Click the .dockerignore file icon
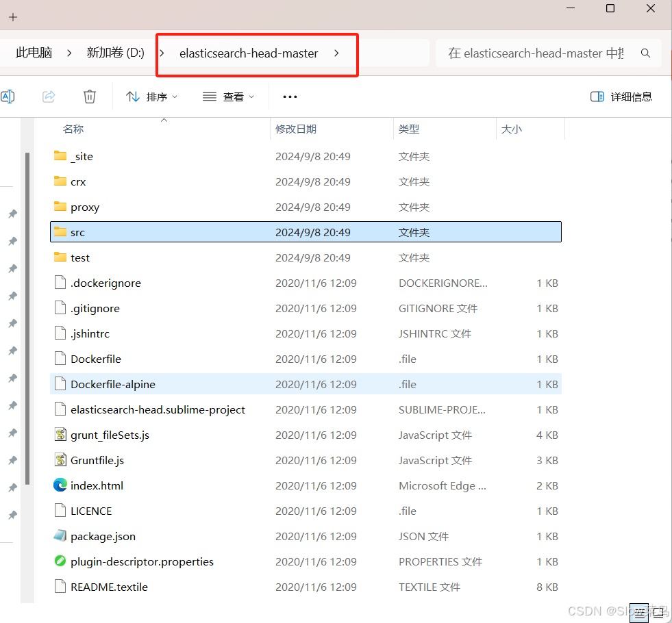The width and height of the screenshot is (672, 623). pos(60,282)
